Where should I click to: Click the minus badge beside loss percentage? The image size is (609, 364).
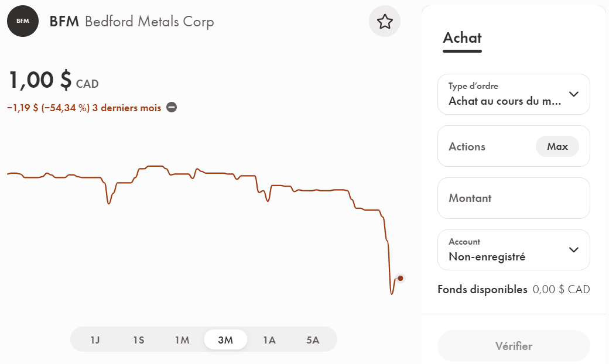pos(171,107)
